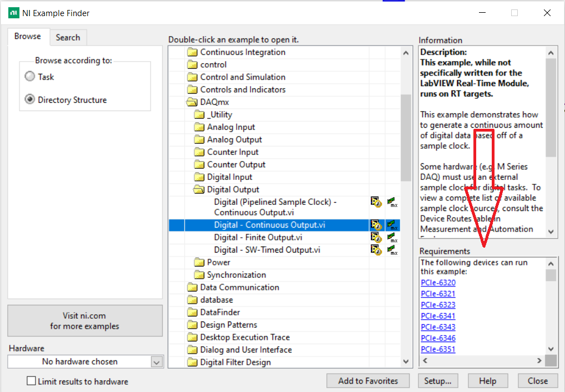Click the Analog Input folder icon
This screenshot has width=565, height=392.
(x=199, y=127)
